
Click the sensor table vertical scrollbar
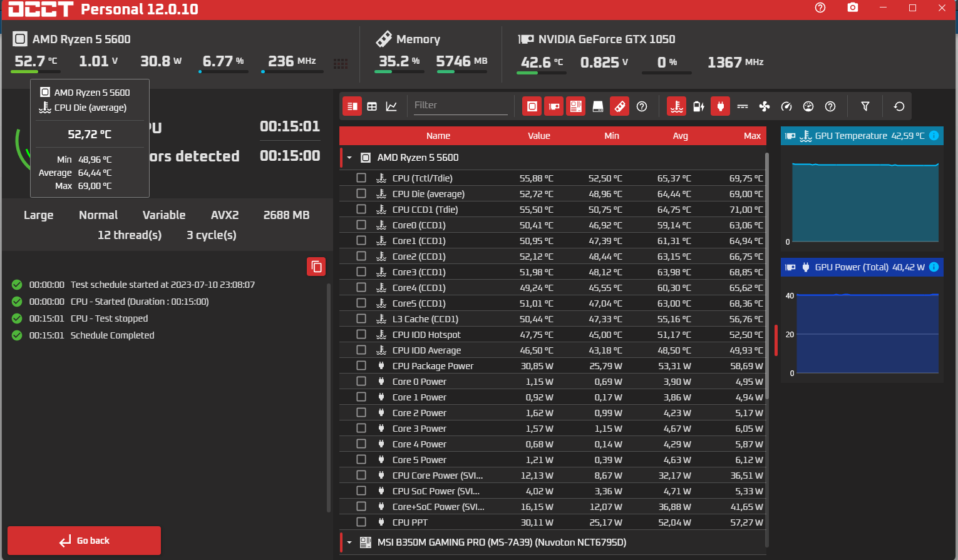pyautogui.click(x=767, y=275)
